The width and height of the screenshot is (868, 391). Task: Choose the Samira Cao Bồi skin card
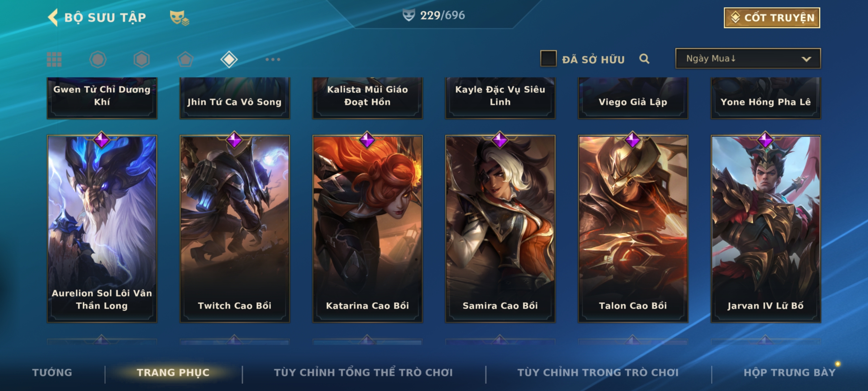[x=500, y=229]
